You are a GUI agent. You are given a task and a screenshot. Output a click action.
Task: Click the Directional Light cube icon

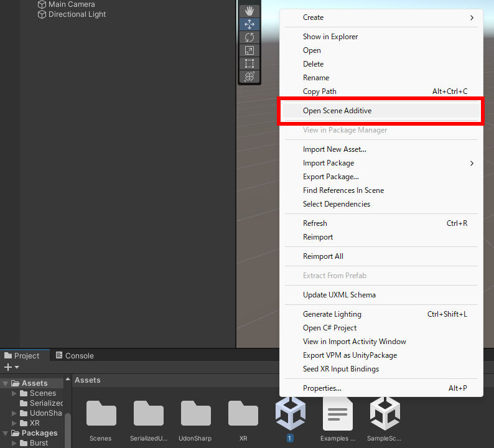coord(42,14)
